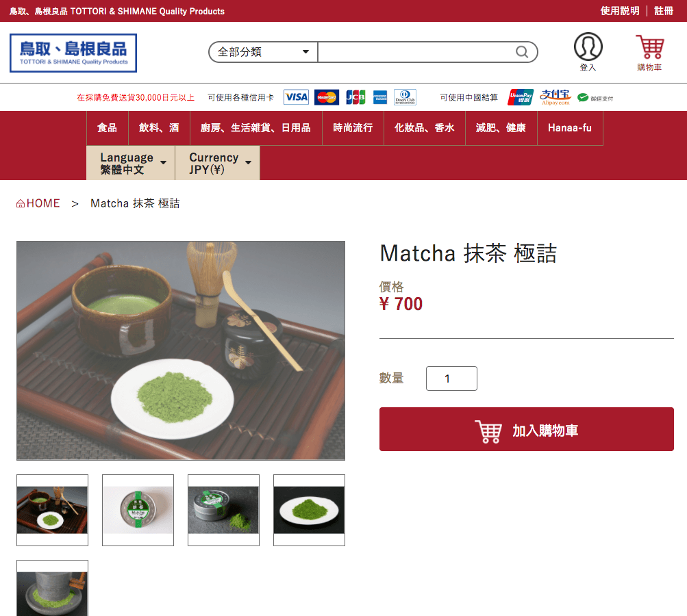Select the 化妝品、香水 menu category
This screenshot has height=616, width=687.
point(424,128)
